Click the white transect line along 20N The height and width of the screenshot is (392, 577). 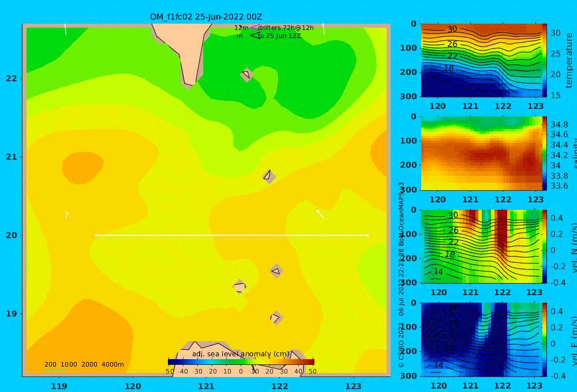[x=232, y=235]
